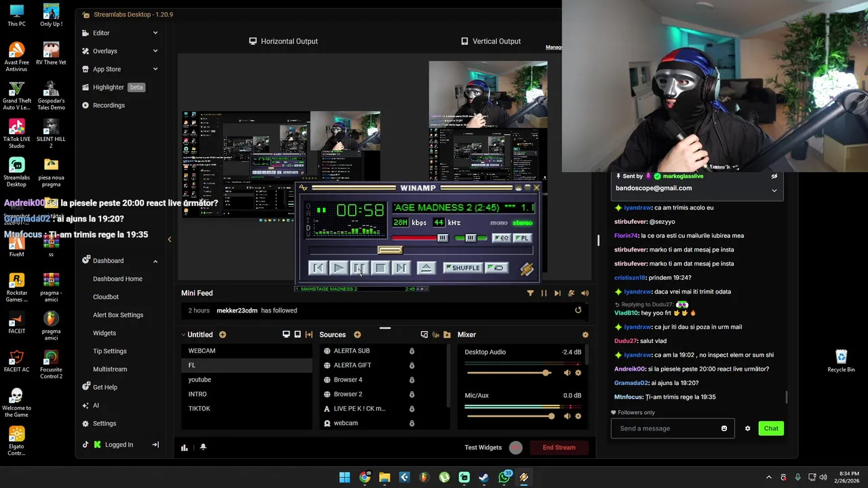Open Desktop Audio source settings gear
The image size is (868, 488).
[578, 373]
